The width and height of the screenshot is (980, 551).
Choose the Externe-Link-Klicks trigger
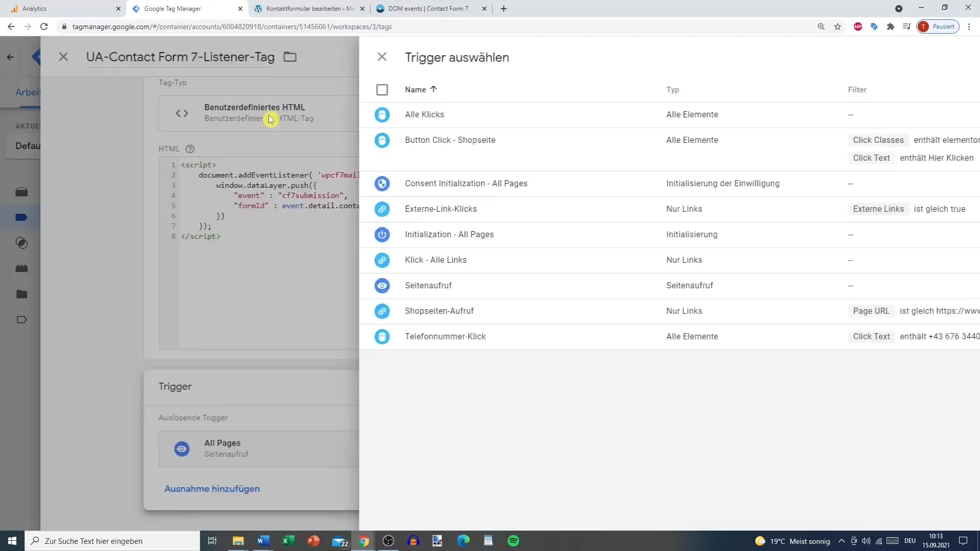440,209
